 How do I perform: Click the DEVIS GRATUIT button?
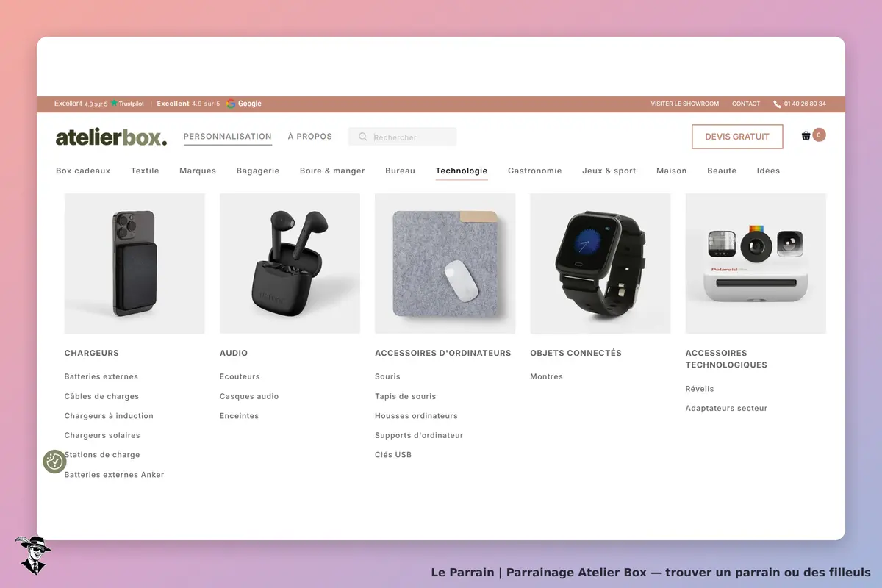click(x=737, y=137)
